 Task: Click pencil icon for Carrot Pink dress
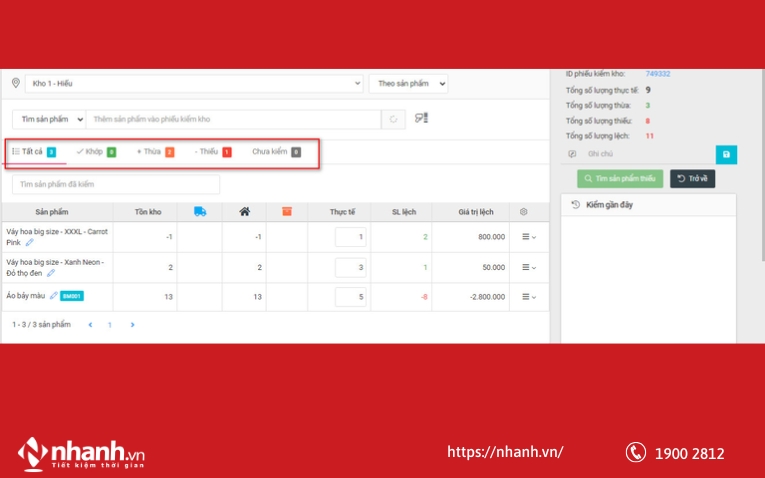click(x=30, y=242)
